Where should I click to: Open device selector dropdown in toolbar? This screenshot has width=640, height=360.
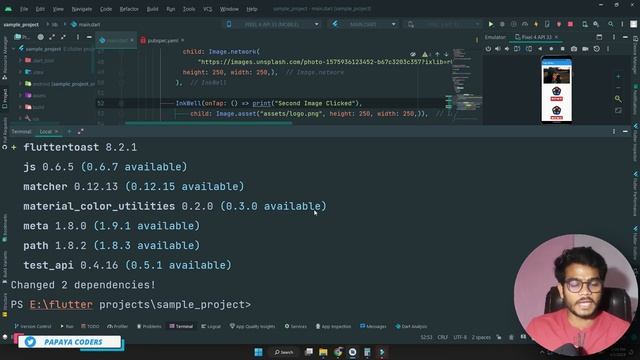(x=273, y=24)
